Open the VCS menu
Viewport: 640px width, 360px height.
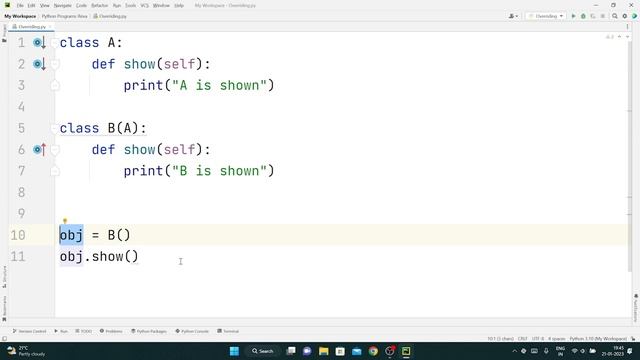[144, 5]
